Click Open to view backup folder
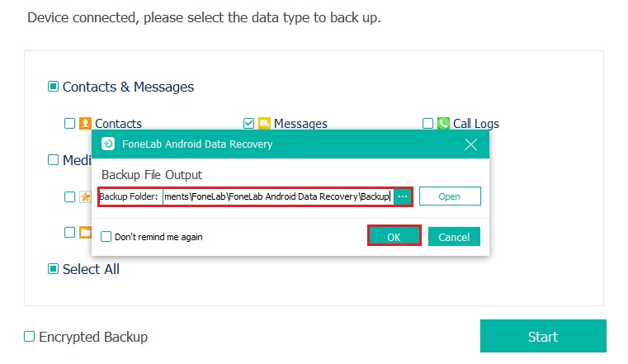 [x=450, y=196]
